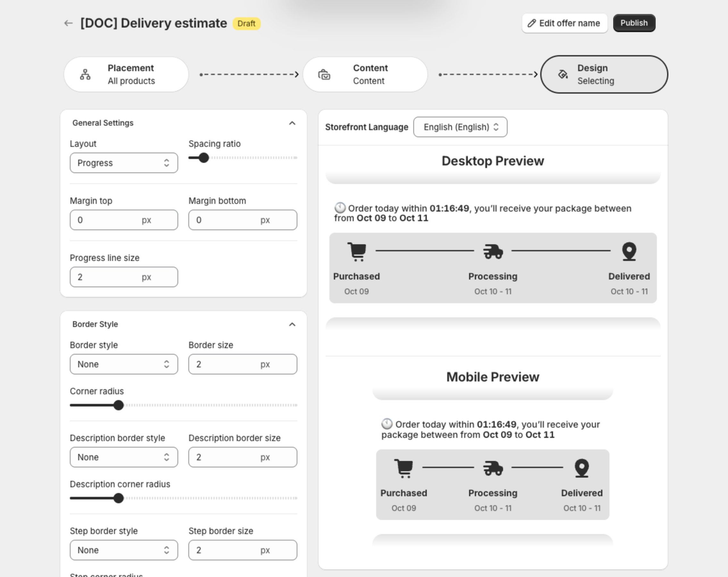Click the Edit offer name button

(565, 23)
